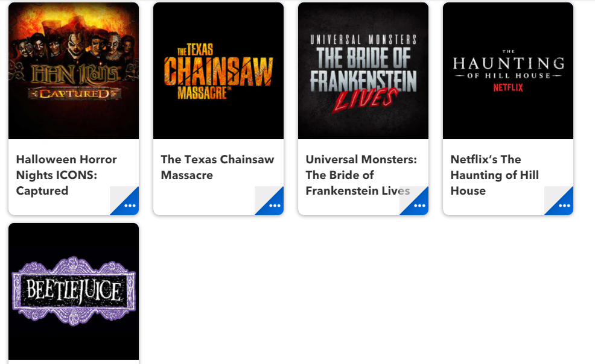Click the orange CHAINSAW logo text
595x364 pixels.
[x=218, y=72]
